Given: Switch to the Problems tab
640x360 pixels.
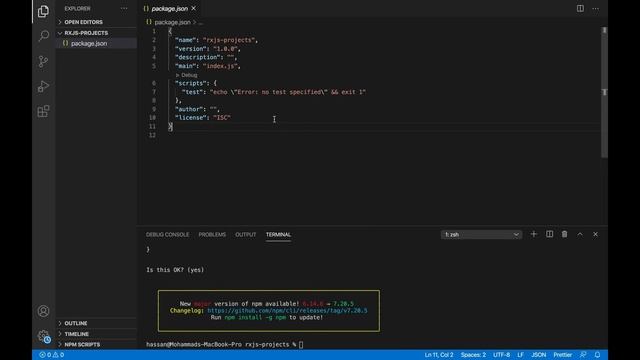Looking at the screenshot, I should pyautogui.click(x=212, y=235).
